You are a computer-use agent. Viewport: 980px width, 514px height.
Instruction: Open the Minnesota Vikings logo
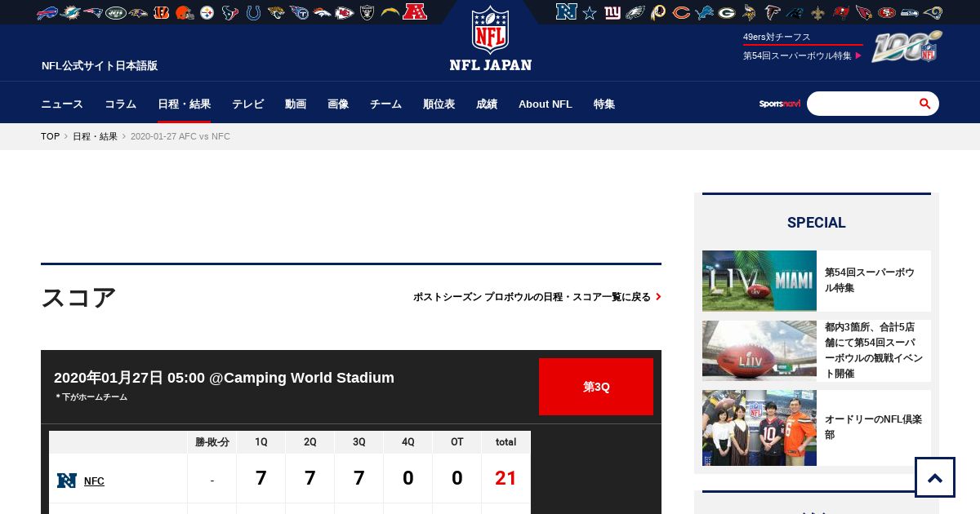[x=750, y=12]
